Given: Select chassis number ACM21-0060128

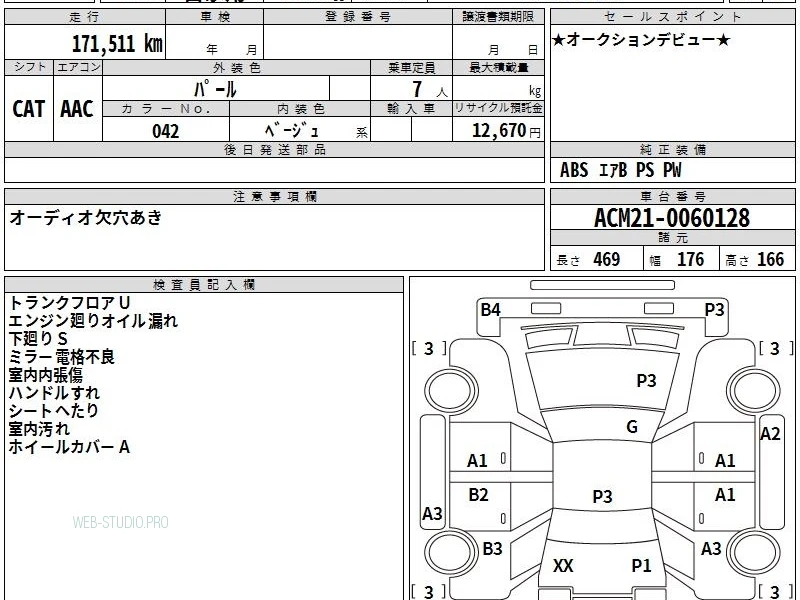Looking at the screenshot, I should coord(672,218).
